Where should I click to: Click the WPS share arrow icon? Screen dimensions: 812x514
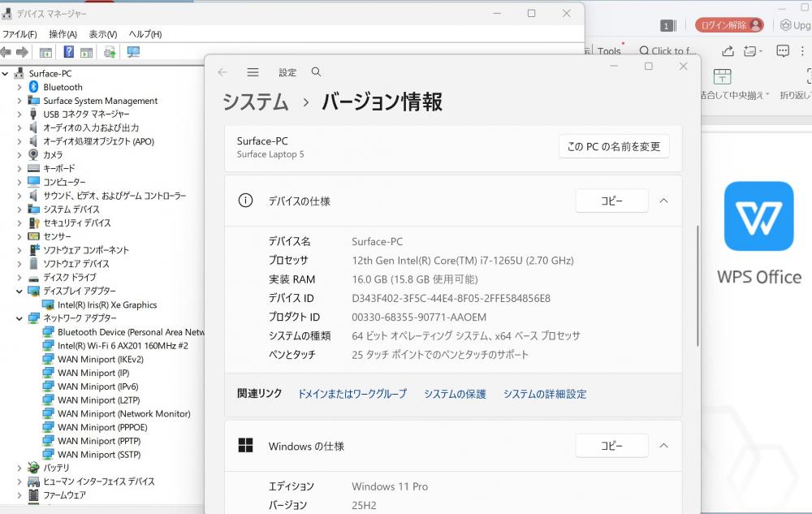coord(728,51)
